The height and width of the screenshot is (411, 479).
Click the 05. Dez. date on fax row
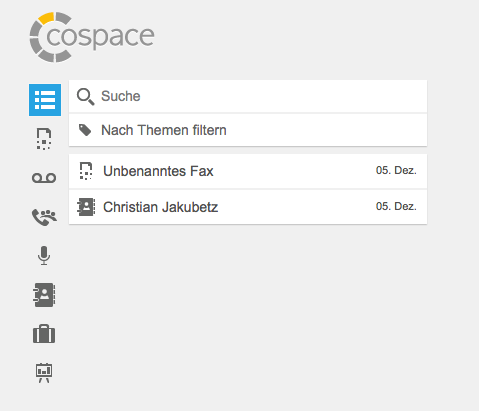pyautogui.click(x=396, y=170)
